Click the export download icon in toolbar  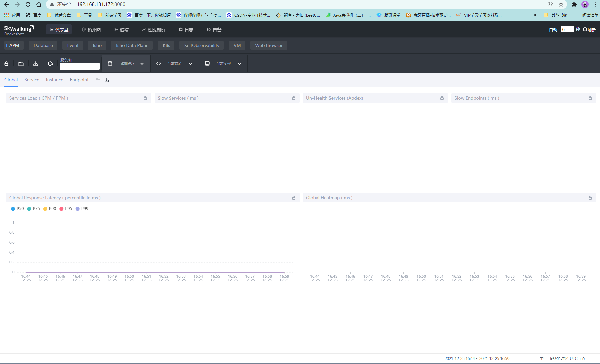click(x=36, y=64)
